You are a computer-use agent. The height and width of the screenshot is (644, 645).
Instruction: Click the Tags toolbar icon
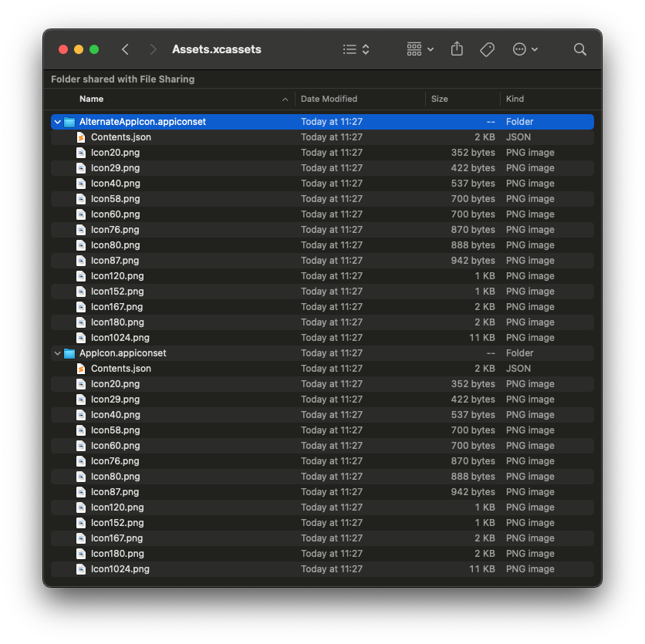click(x=487, y=49)
